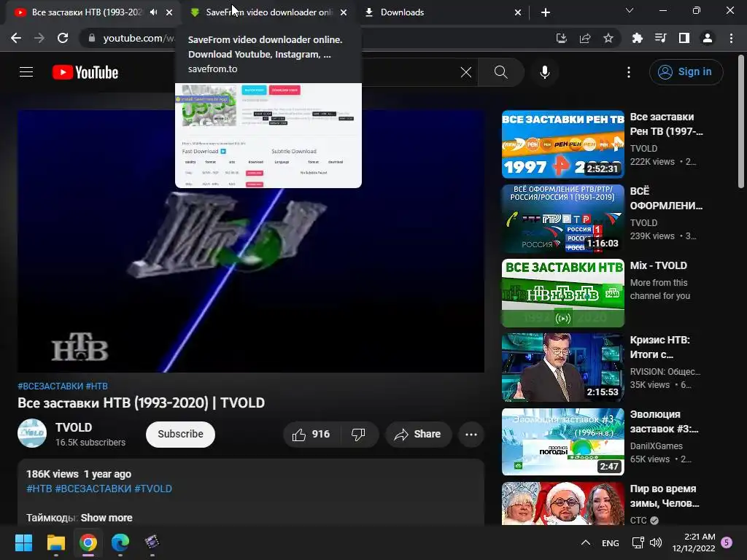747x560 pixels.
Task: Go forward in browser history
Action: pos(39,38)
